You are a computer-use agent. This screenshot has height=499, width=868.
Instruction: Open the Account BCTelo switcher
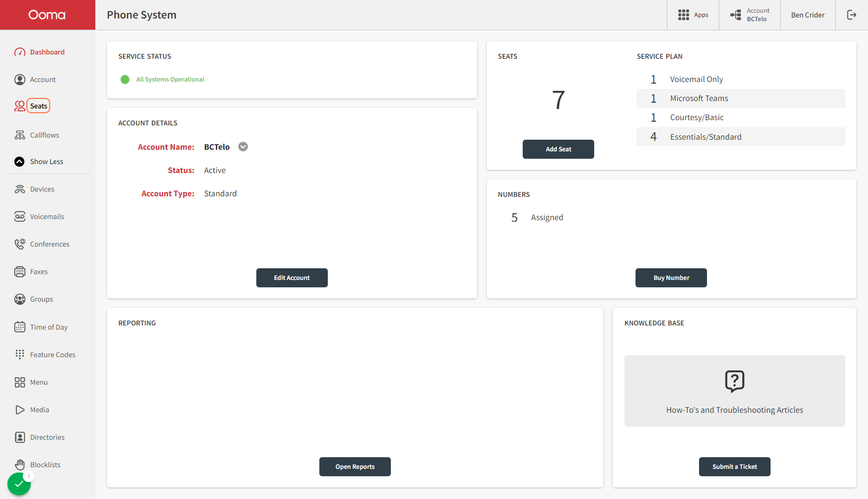749,15
